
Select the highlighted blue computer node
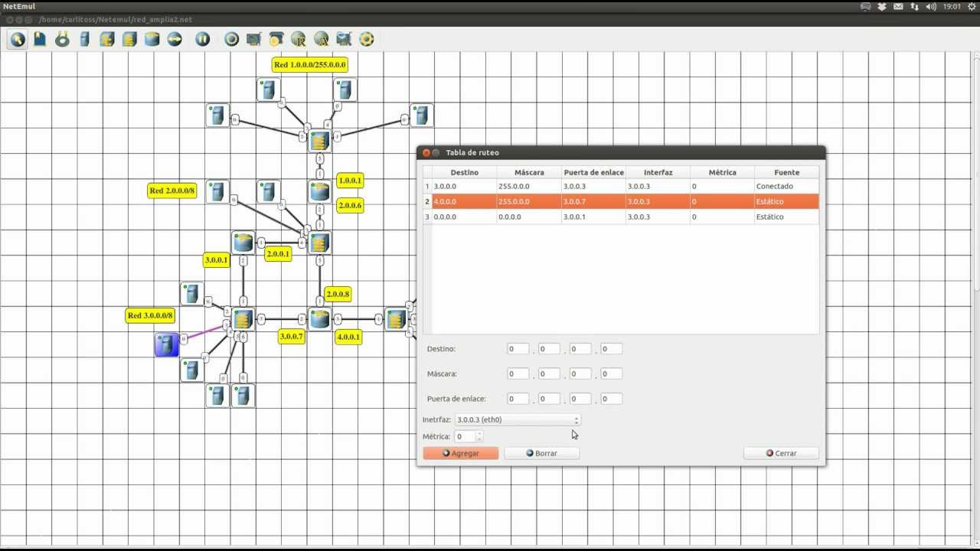167,344
